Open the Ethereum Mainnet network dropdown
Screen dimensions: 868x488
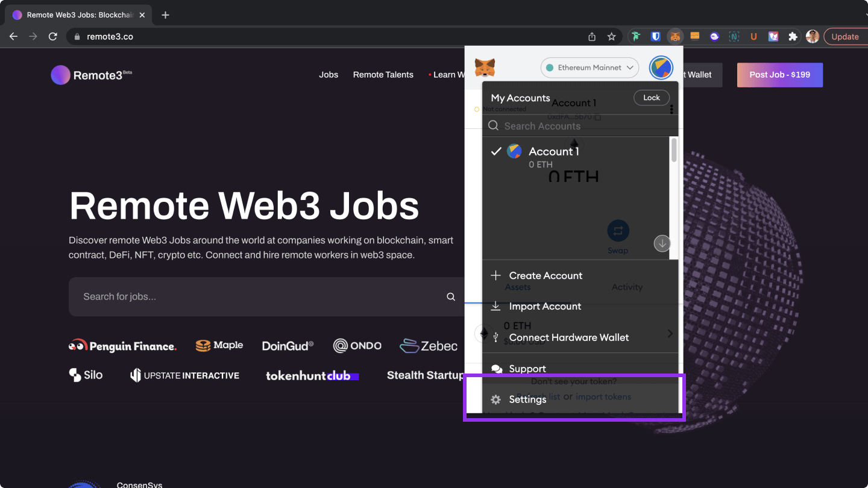590,67
